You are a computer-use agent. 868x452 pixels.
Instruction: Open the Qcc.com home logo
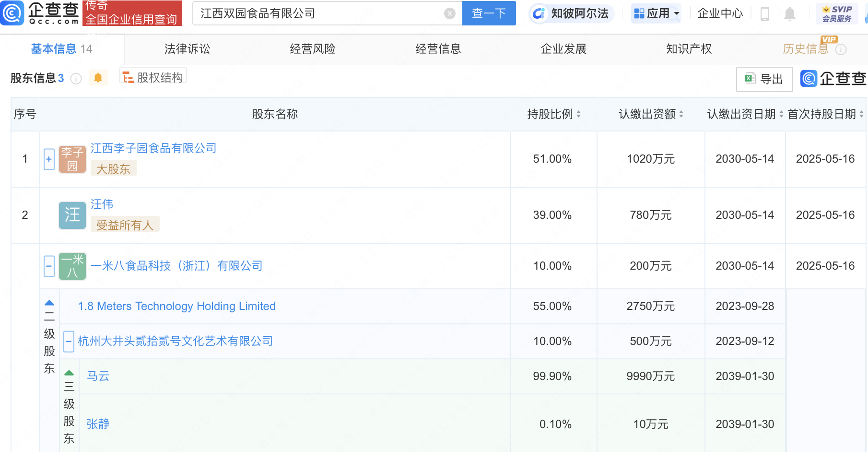40,13
